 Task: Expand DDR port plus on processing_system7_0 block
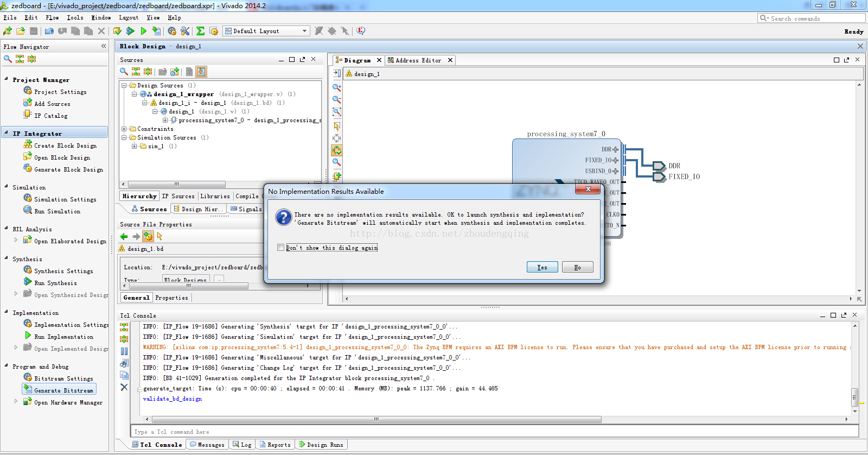(x=615, y=149)
